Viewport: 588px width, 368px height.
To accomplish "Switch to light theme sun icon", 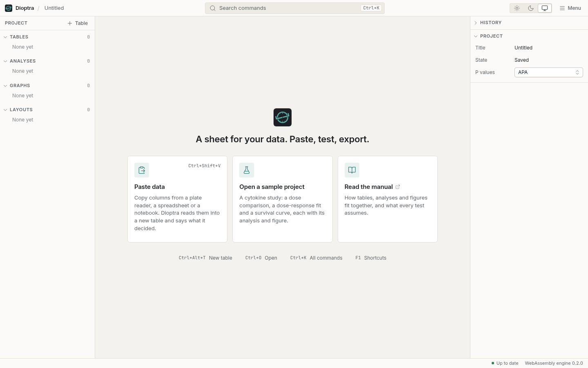I will click(x=517, y=8).
